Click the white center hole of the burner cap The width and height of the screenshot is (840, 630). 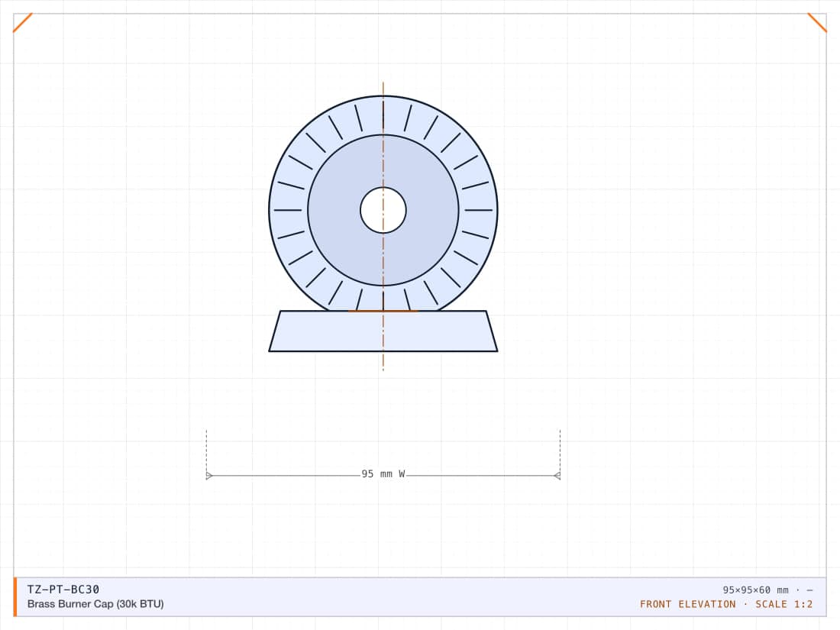[x=383, y=210]
